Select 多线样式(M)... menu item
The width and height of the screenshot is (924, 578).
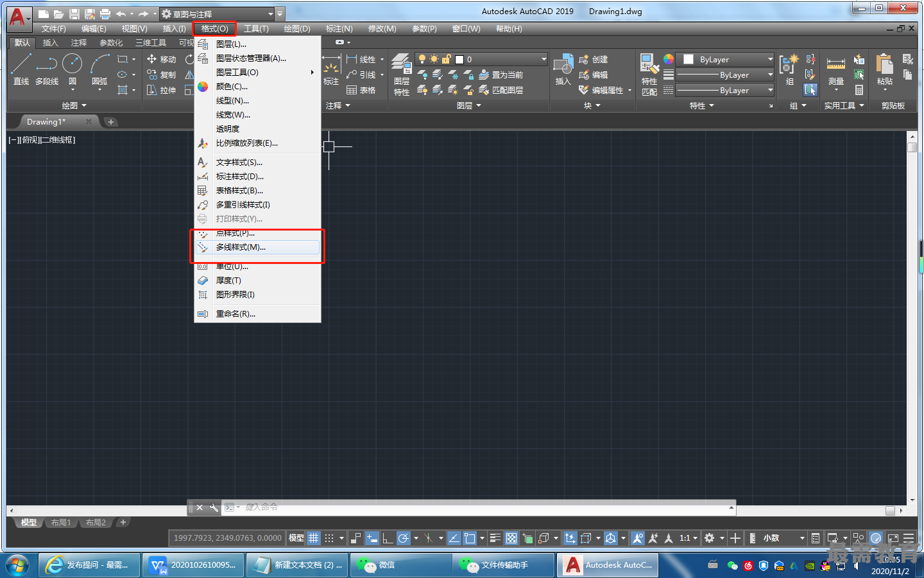[x=257, y=247]
